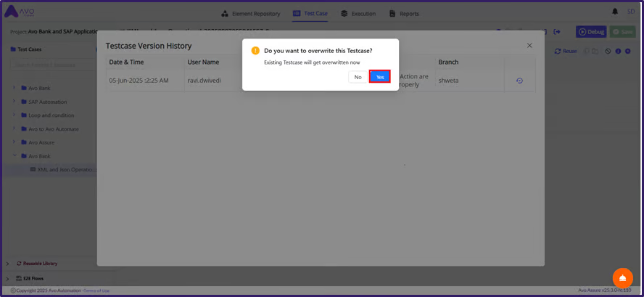
Task: Open the SD user profile avatar
Action: (629, 12)
